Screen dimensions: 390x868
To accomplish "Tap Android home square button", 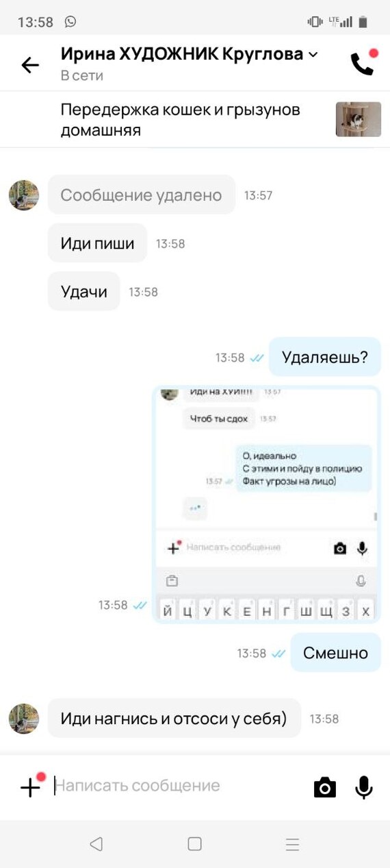I will click(x=194, y=844).
